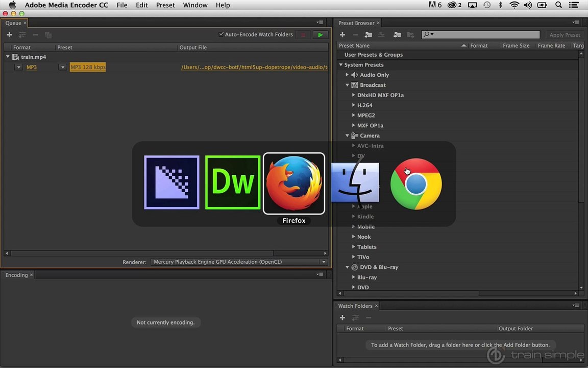Click the Preset Browser search field
Viewport: 588px width, 368px height.
(480, 35)
